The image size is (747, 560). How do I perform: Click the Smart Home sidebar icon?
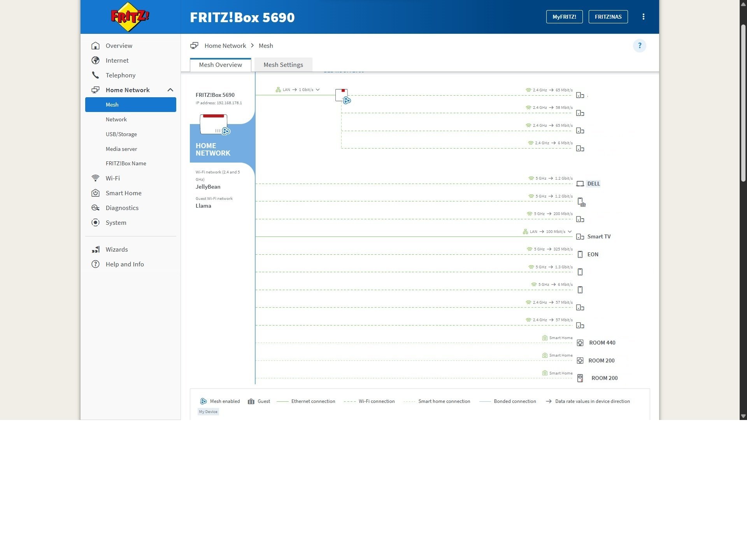(95, 193)
